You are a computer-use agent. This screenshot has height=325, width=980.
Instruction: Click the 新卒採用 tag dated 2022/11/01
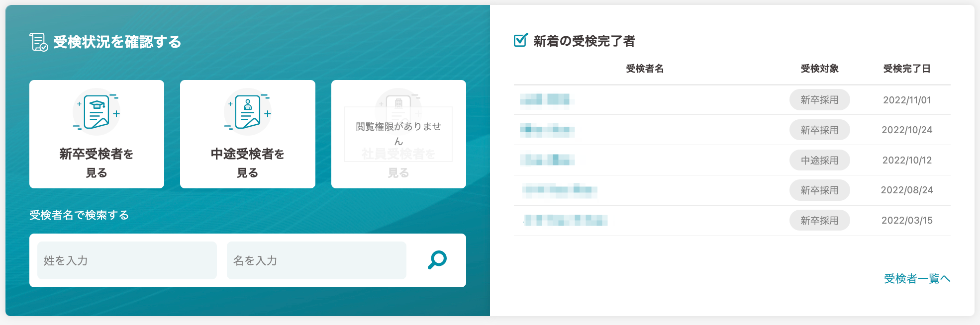point(819,100)
